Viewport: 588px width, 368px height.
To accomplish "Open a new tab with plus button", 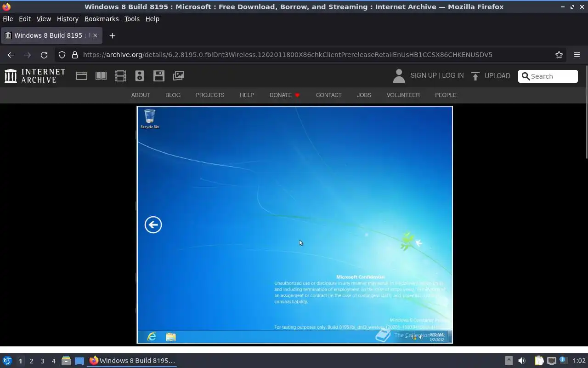I will pyautogui.click(x=112, y=35).
